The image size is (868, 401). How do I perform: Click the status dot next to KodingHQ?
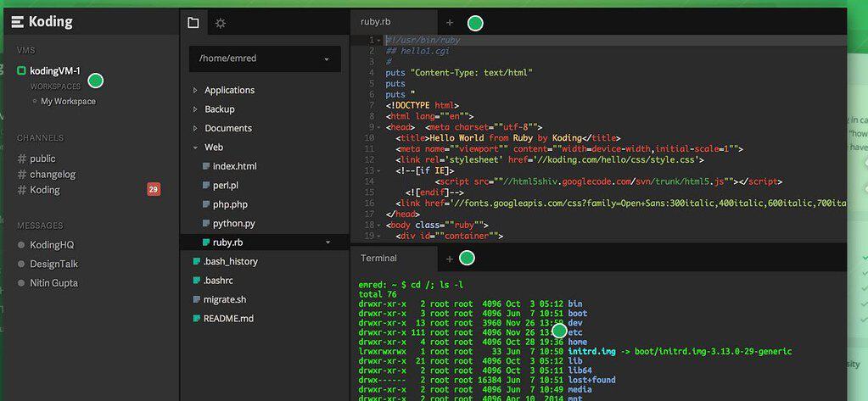click(x=21, y=244)
